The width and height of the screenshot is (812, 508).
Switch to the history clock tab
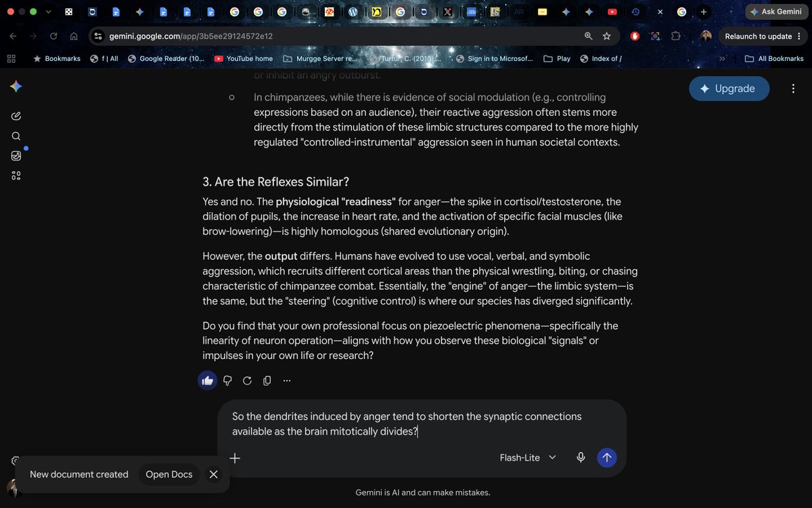tap(635, 12)
